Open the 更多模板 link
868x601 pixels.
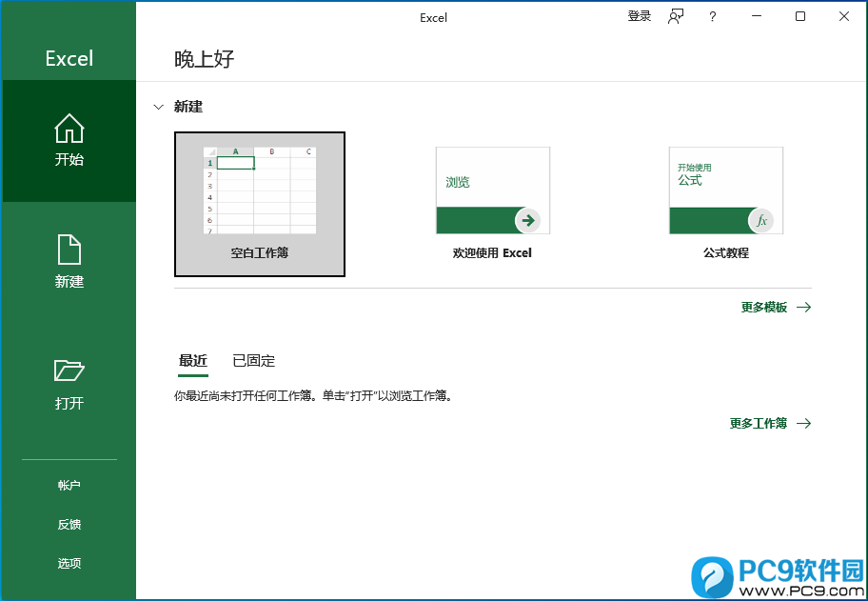pyautogui.click(x=776, y=308)
